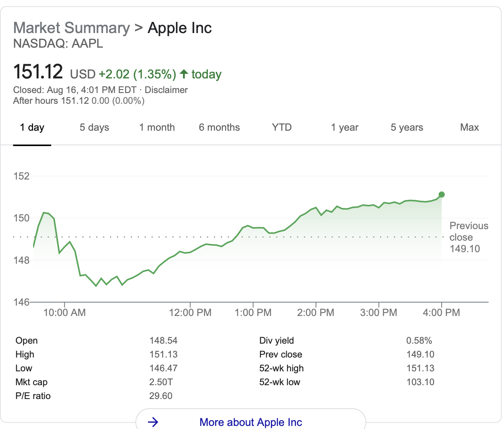The width and height of the screenshot is (504, 429).
Task: Select the YTD tab
Action: (x=282, y=128)
